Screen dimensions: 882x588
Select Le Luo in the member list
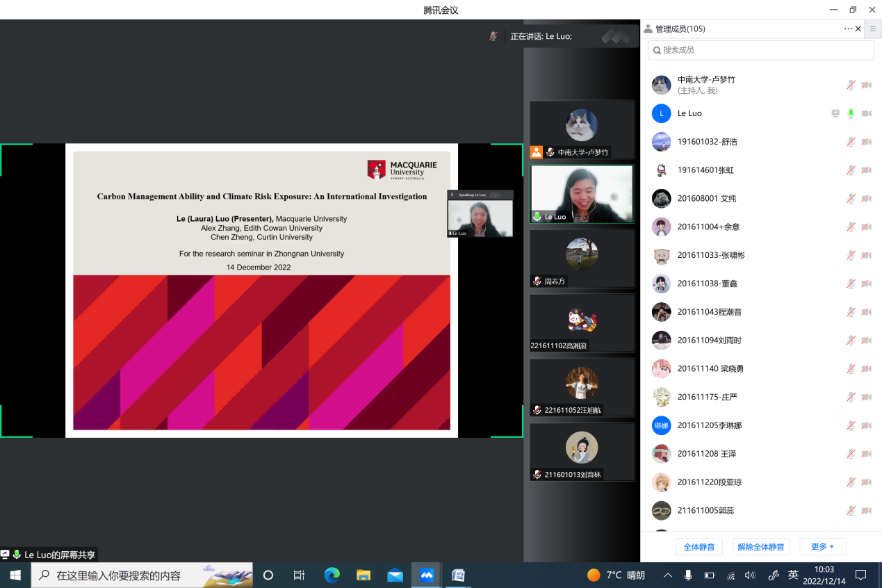(689, 113)
